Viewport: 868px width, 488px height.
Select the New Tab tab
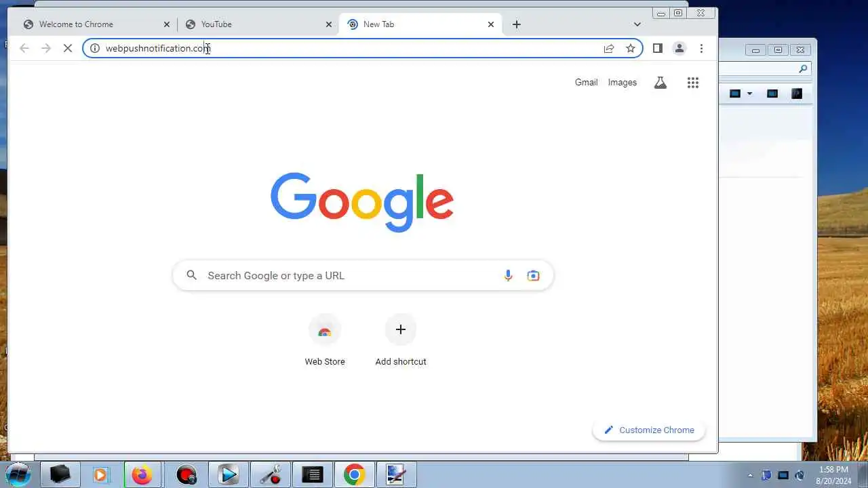420,24
